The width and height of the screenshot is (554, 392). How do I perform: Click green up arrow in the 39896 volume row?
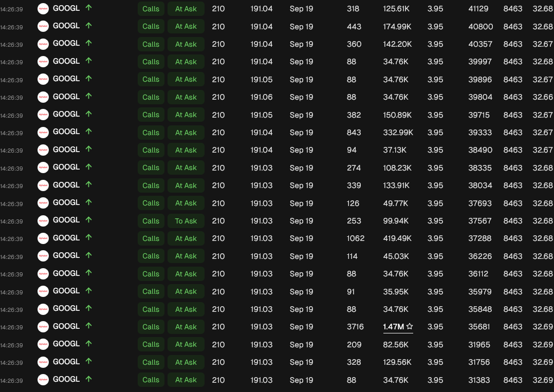coord(89,79)
